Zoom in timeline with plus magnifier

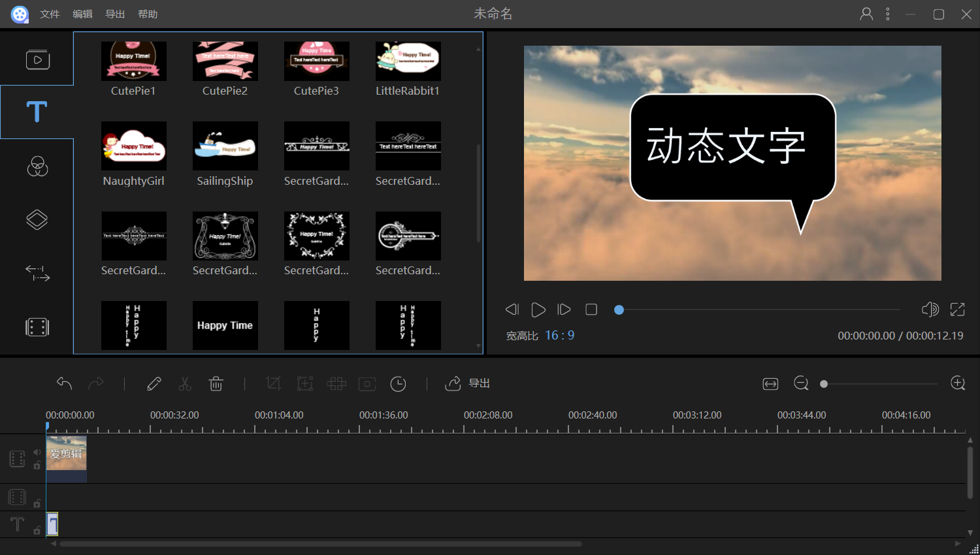click(958, 383)
